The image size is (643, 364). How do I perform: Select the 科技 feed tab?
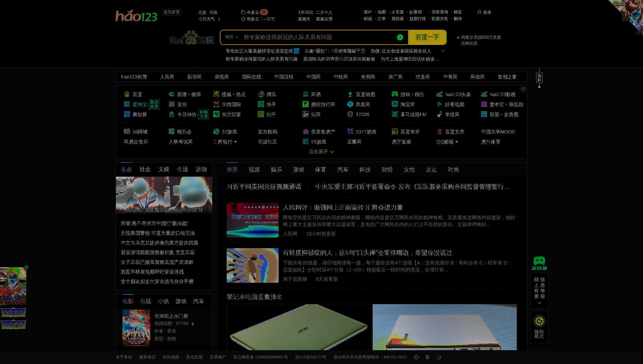tap(365, 169)
